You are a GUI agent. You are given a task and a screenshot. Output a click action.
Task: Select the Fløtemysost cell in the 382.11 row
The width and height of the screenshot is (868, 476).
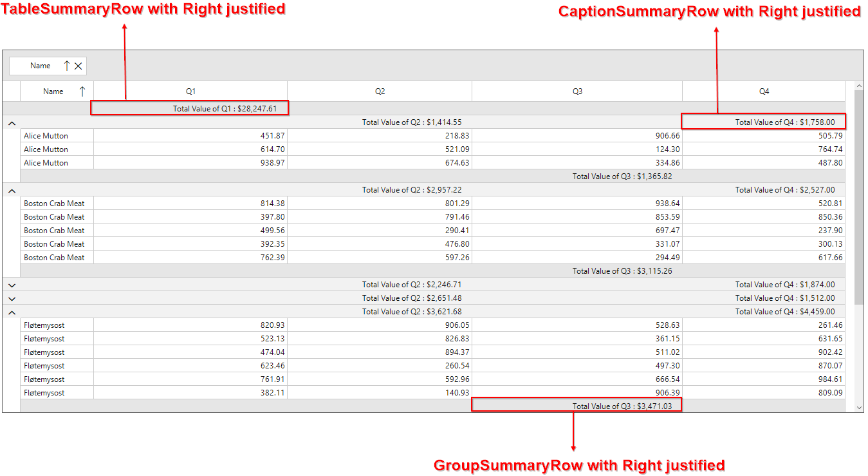pyautogui.click(x=57, y=393)
